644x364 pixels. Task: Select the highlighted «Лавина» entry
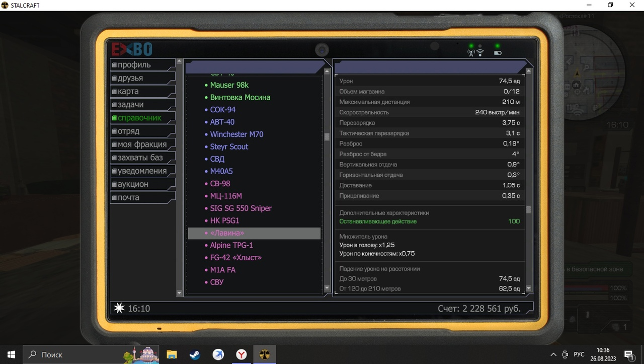pos(254,233)
